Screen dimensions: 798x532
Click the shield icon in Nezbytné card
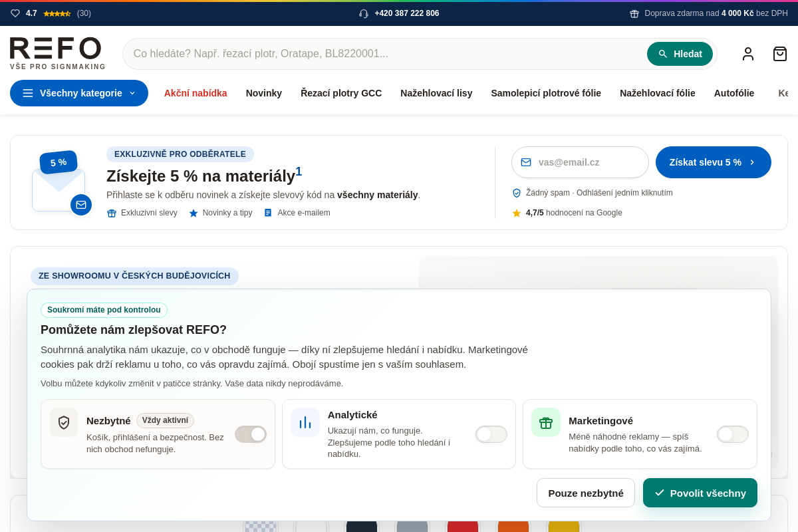[x=64, y=422]
